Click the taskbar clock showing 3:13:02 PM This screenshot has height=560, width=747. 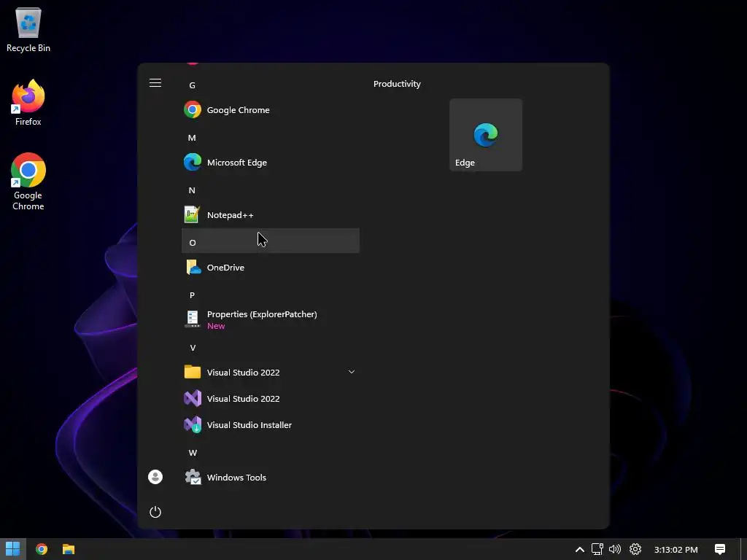676,550
